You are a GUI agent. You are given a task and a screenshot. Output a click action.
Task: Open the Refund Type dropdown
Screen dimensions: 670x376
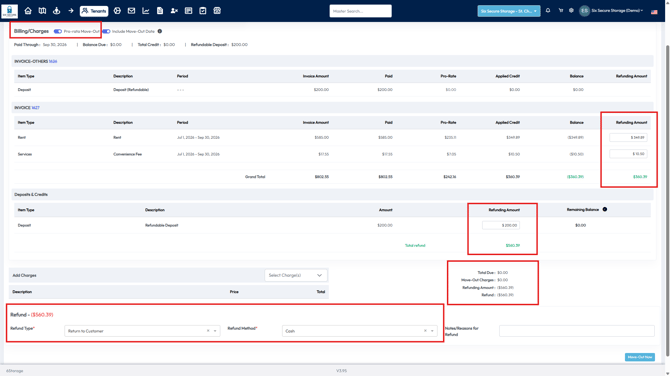pyautogui.click(x=142, y=331)
